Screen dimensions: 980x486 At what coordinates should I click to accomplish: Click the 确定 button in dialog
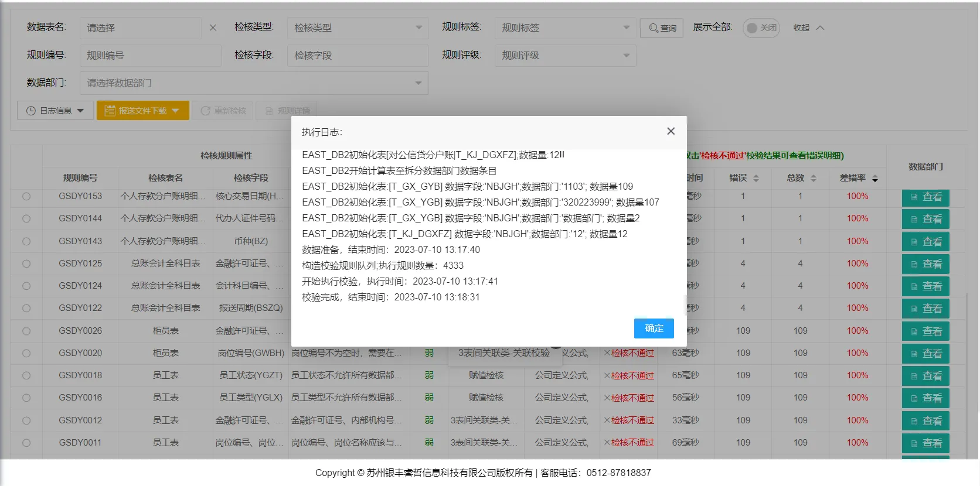coord(654,328)
